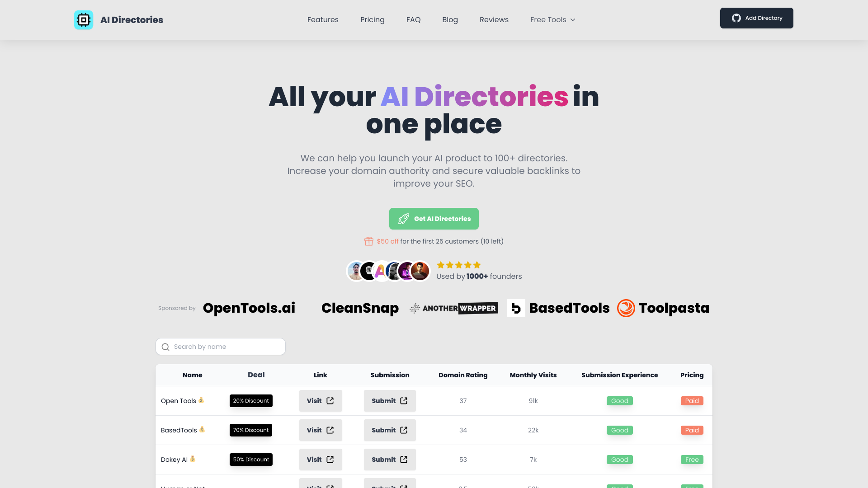The width and height of the screenshot is (868, 488).
Task: Expand the Domain Rating column header
Action: coord(462,375)
